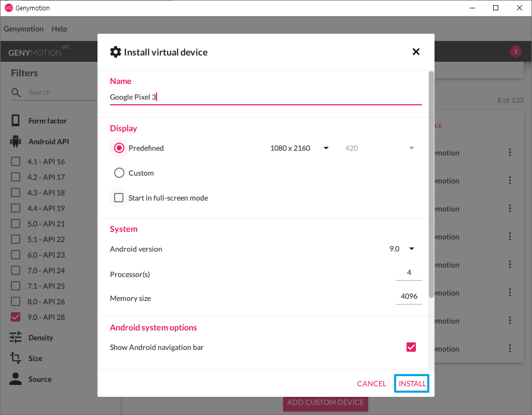This screenshot has width=532, height=415.
Task: Collapse the Form factor filter section
Action: click(x=48, y=121)
